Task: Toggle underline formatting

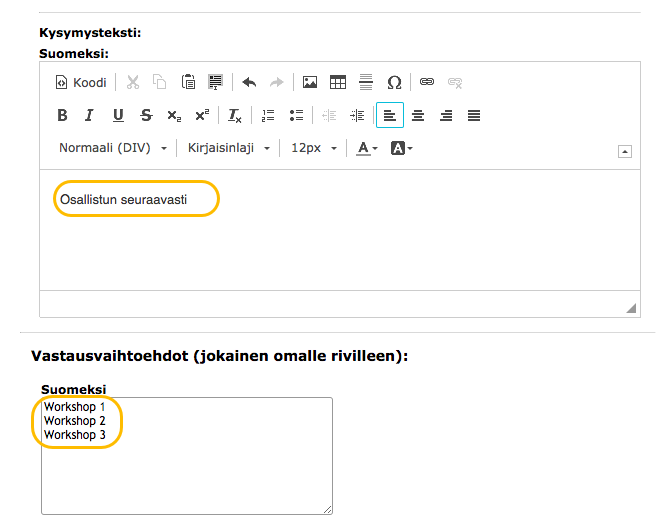Action: 118,115
